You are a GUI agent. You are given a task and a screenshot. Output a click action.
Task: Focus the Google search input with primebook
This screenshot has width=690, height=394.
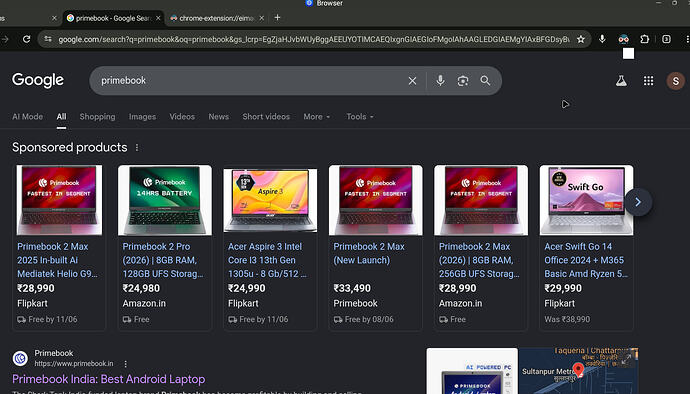click(251, 81)
